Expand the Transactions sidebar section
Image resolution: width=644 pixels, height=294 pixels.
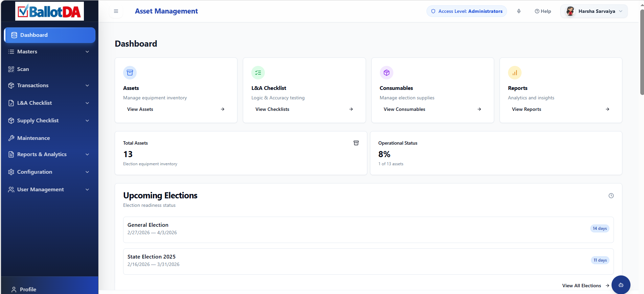click(49, 85)
